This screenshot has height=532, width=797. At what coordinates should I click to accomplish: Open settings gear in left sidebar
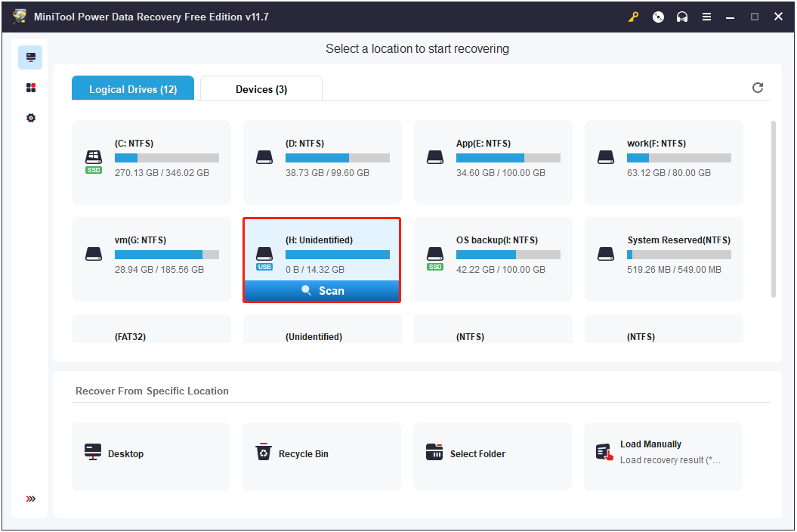coord(30,118)
